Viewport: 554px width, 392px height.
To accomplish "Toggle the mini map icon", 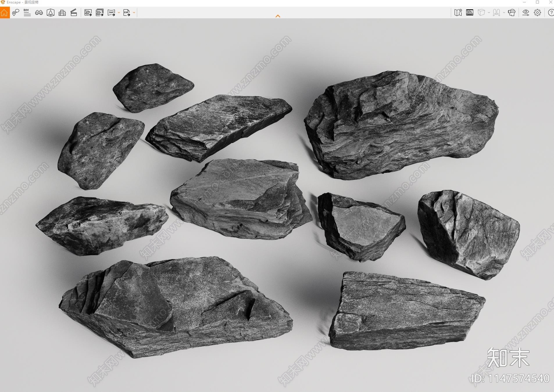I will tap(458, 13).
